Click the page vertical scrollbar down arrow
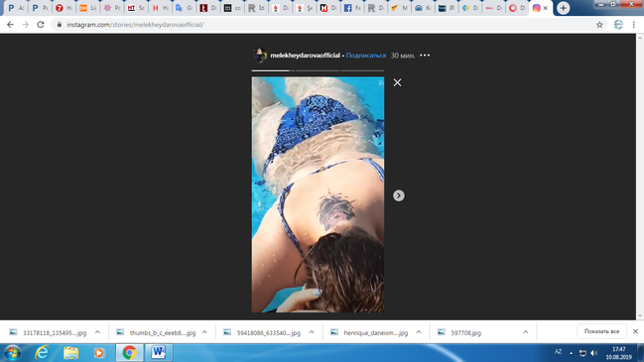 (x=640, y=316)
